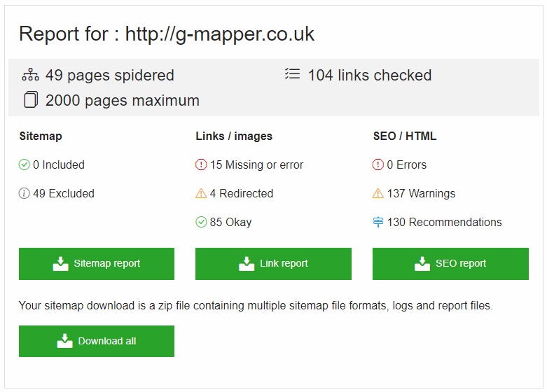
Task: Click the report title for g-mapper.co.uk
Action: (167, 34)
